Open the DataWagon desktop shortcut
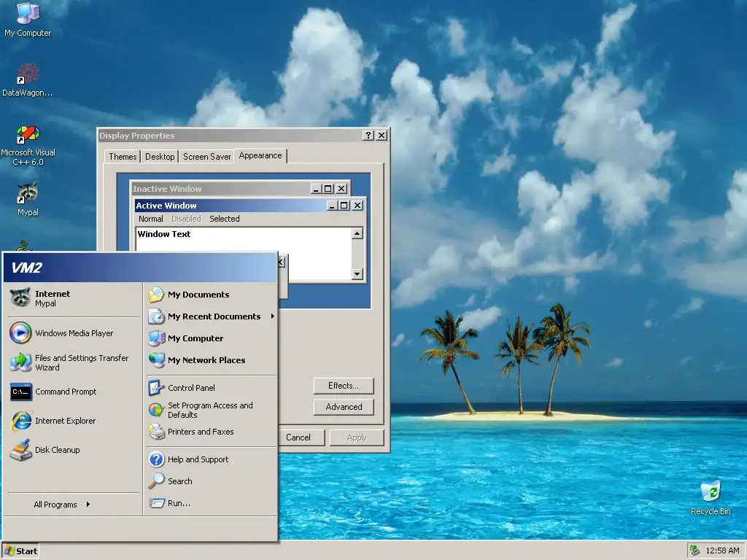 28,79
